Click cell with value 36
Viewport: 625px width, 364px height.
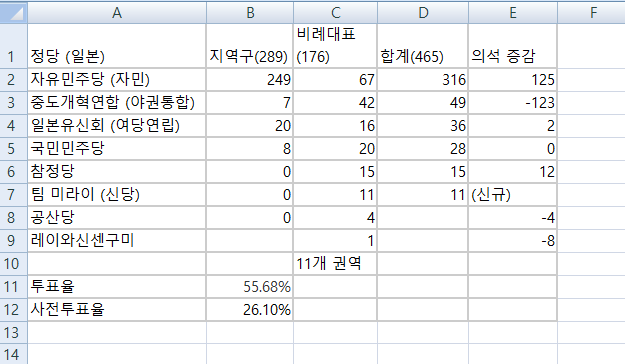point(423,126)
